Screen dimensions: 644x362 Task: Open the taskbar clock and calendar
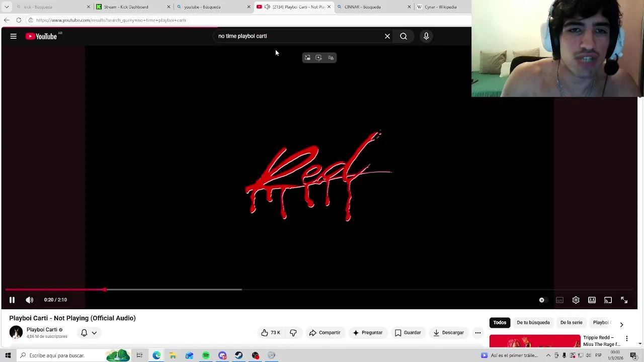616,355
